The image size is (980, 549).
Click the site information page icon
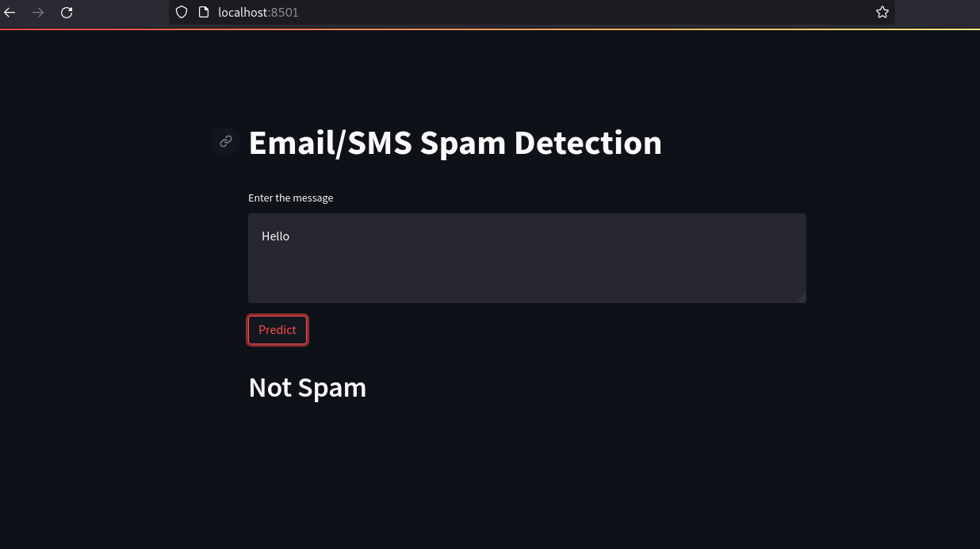coord(203,12)
